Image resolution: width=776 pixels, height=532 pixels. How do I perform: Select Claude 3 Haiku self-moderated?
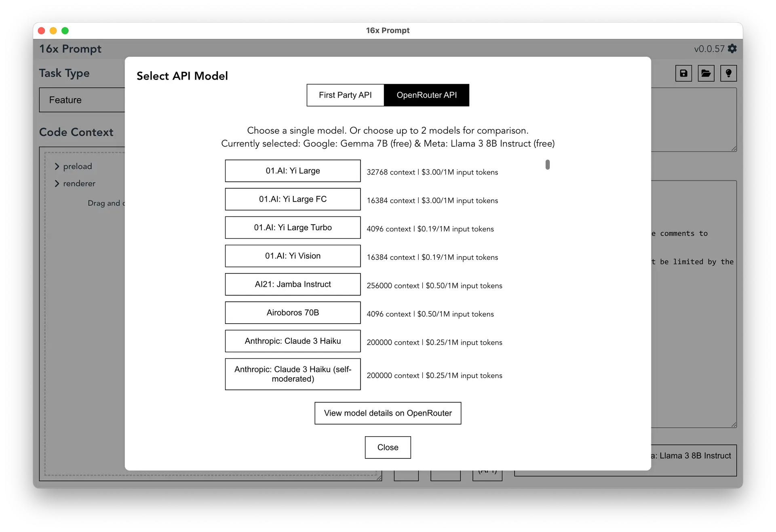pos(292,374)
